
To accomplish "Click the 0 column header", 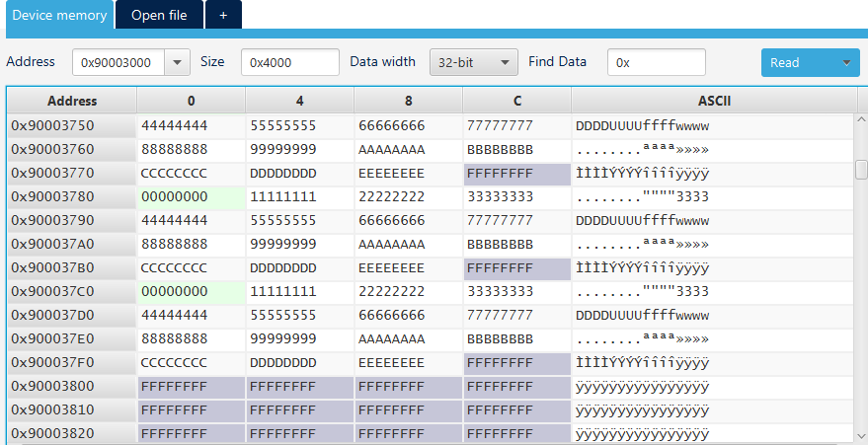I will coord(191,101).
